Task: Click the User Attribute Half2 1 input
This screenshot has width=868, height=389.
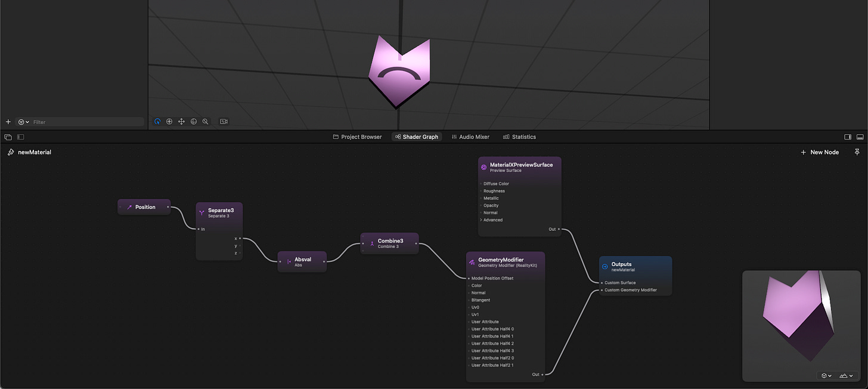Action: pos(492,365)
